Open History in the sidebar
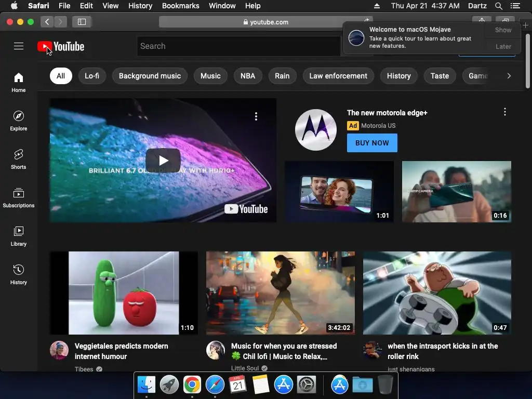The height and width of the screenshot is (399, 532). point(18,274)
